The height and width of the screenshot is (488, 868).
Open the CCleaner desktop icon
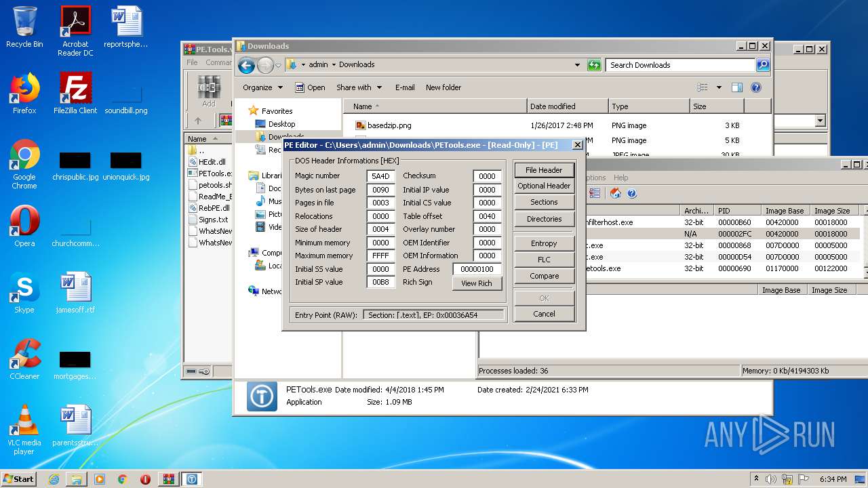[x=24, y=359]
